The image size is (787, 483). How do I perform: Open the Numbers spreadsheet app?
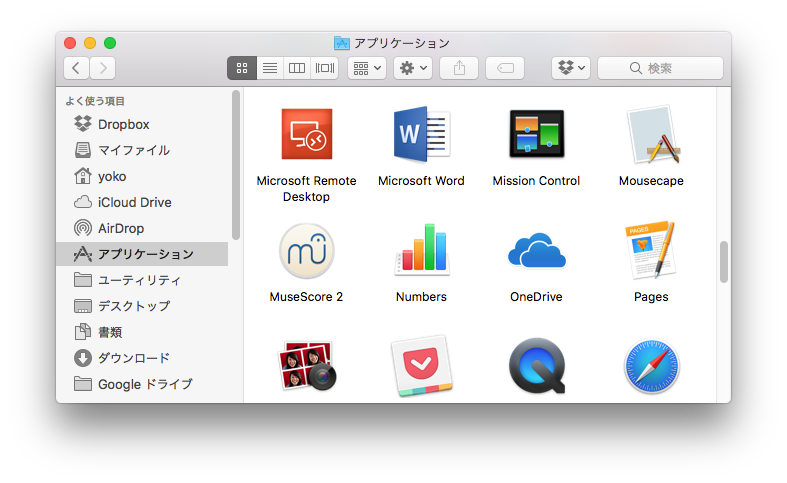(x=421, y=250)
